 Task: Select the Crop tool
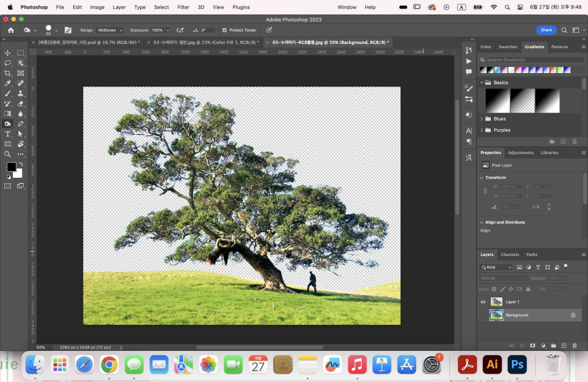tap(8, 73)
